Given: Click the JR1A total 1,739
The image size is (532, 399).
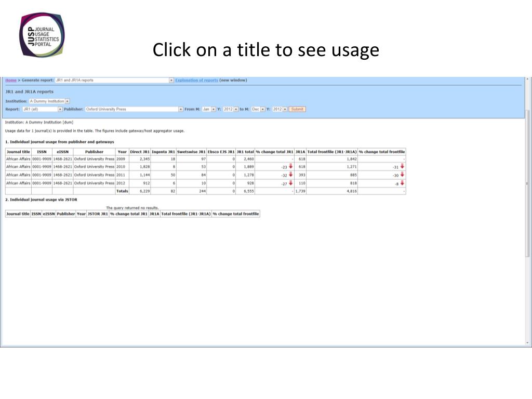Looking at the screenshot, I should [x=300, y=191].
